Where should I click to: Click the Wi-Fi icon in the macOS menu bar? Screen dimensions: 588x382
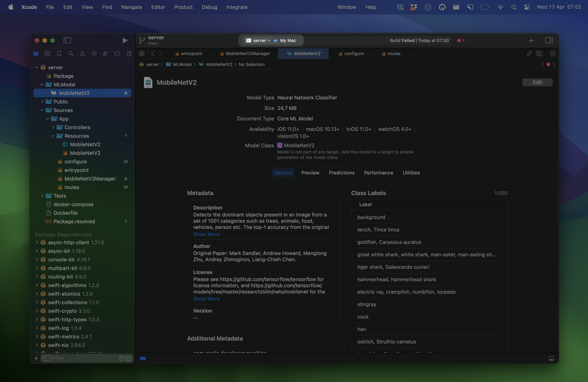pyautogui.click(x=500, y=7)
